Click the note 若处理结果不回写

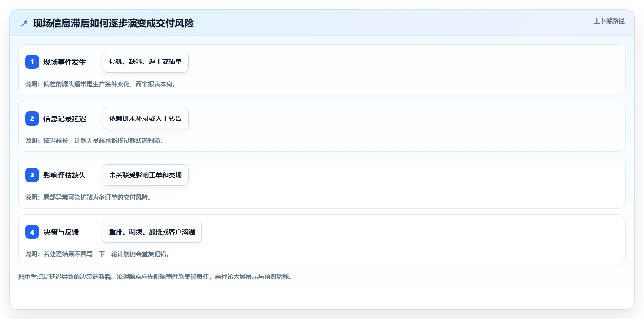[97, 254]
